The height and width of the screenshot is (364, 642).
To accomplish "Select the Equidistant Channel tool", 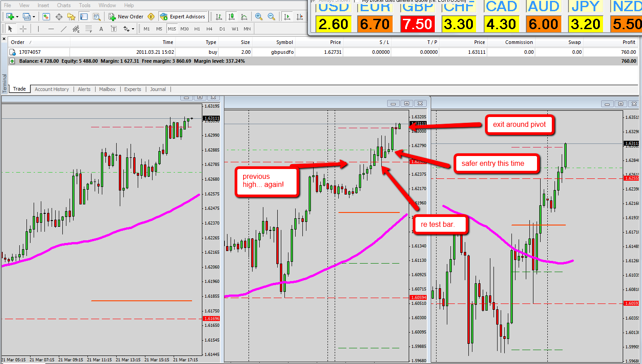I will (76, 29).
